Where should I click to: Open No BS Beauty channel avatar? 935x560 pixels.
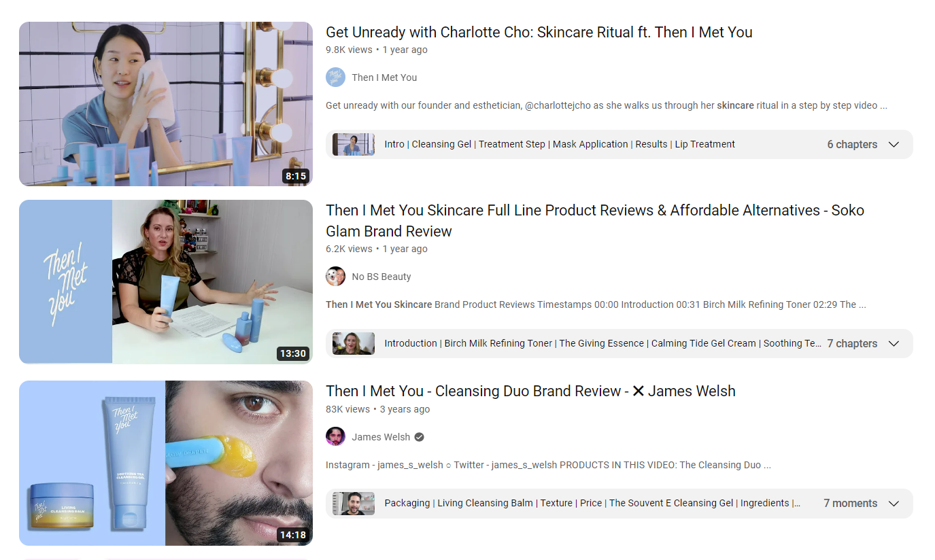point(336,277)
